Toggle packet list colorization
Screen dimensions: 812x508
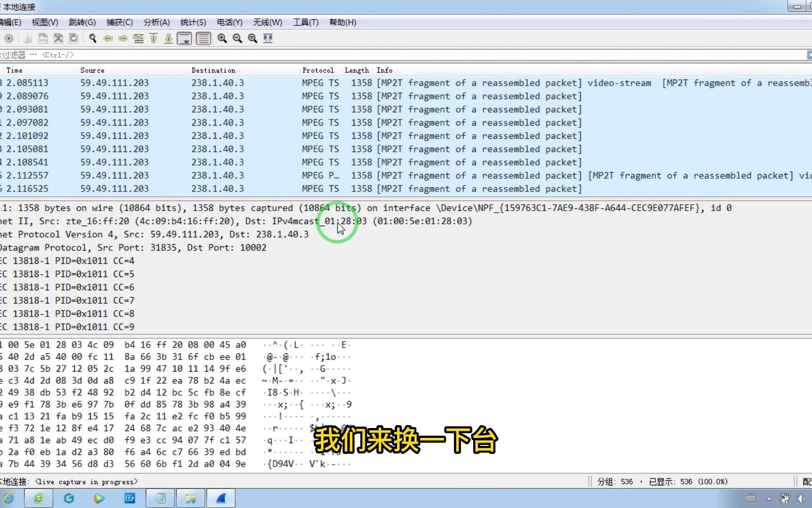pyautogui.click(x=203, y=39)
